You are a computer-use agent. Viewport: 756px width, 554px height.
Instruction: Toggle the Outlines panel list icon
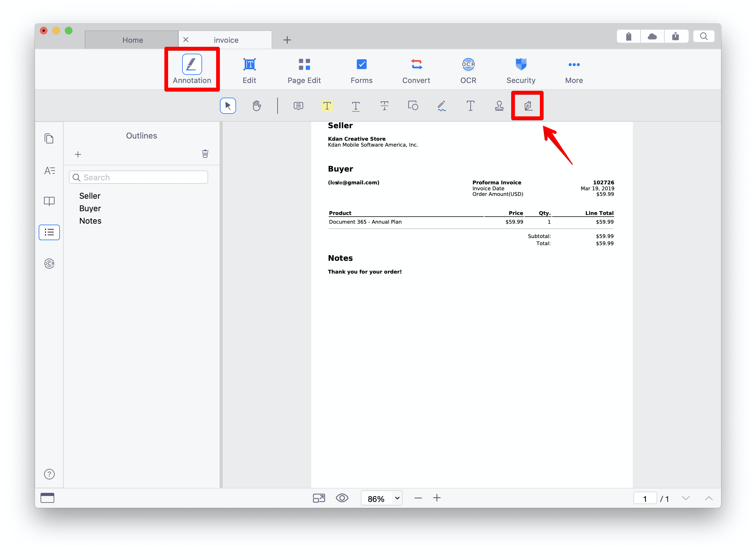coord(49,232)
